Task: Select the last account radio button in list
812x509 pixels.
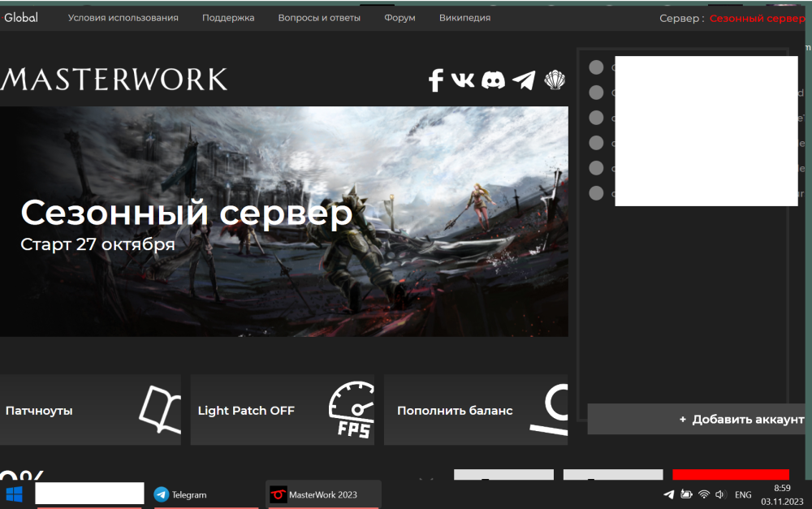Action: (596, 193)
